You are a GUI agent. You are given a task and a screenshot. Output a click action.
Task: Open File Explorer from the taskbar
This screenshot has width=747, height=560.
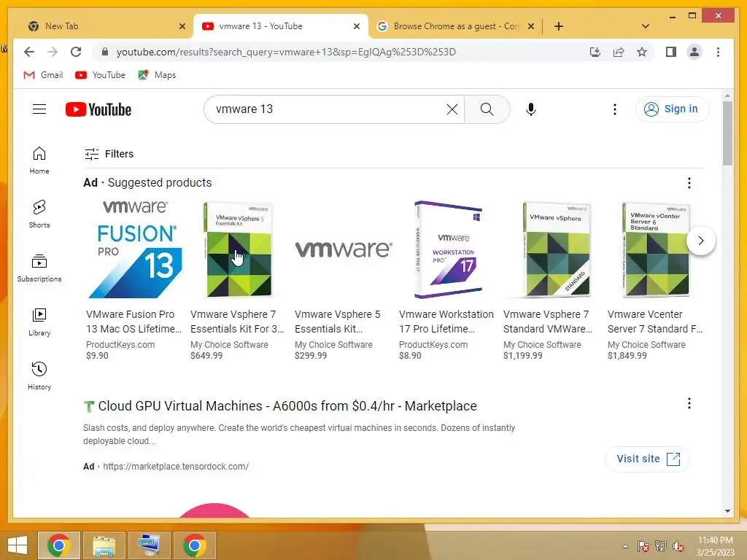coord(104,545)
